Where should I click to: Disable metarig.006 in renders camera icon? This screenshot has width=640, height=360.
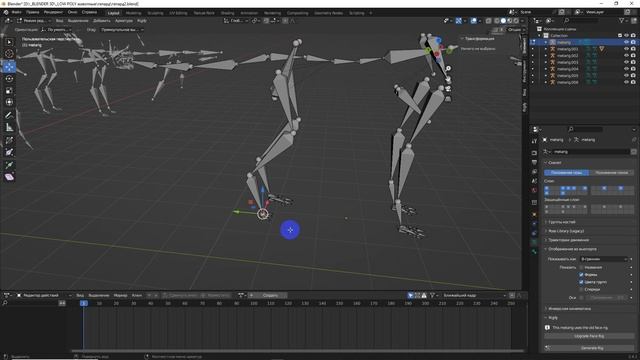(633, 82)
